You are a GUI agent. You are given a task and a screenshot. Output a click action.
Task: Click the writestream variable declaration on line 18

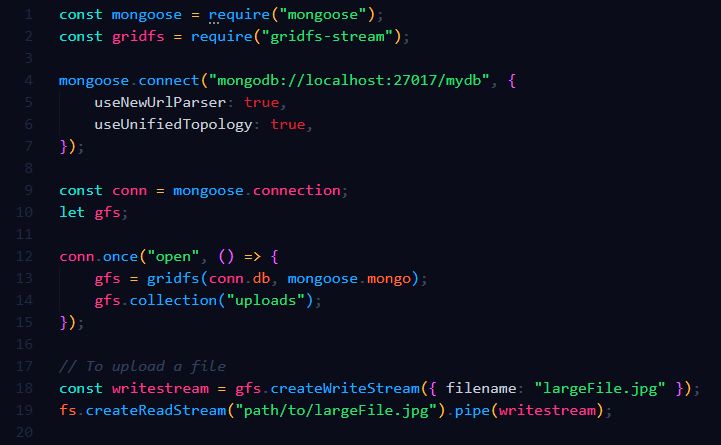point(160,388)
